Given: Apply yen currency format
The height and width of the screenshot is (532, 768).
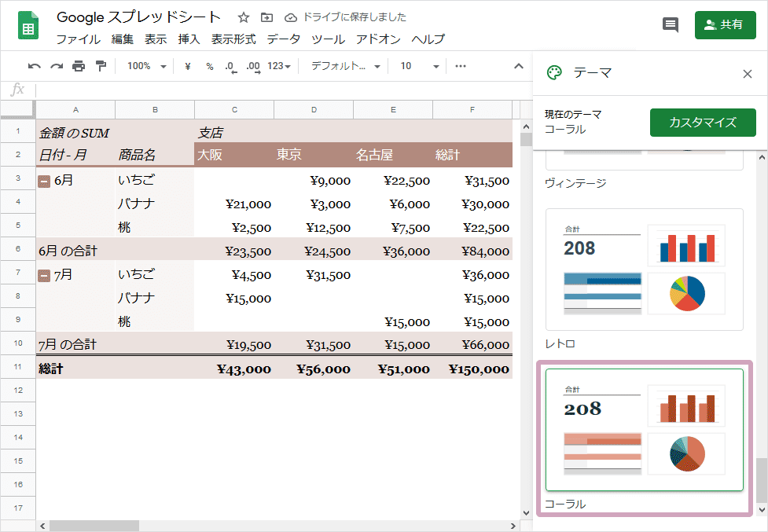Looking at the screenshot, I should (188, 66).
